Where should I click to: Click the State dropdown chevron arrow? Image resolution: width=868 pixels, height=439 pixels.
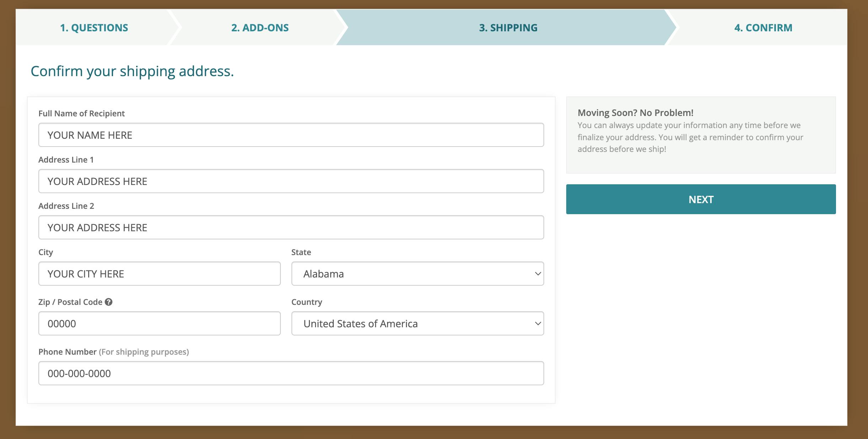[x=538, y=274]
